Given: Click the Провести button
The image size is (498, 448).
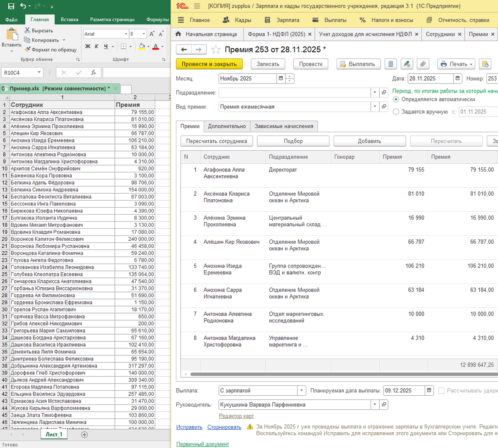Looking at the screenshot, I should (311, 64).
